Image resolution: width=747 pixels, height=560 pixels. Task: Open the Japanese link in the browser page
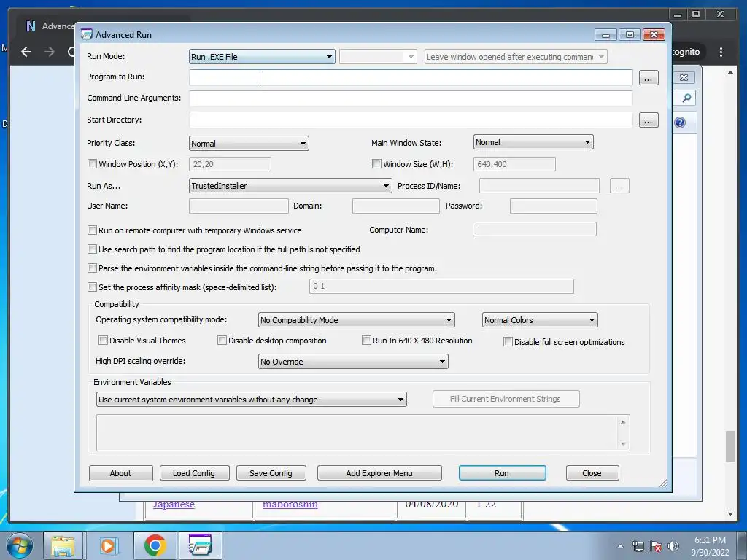174,505
